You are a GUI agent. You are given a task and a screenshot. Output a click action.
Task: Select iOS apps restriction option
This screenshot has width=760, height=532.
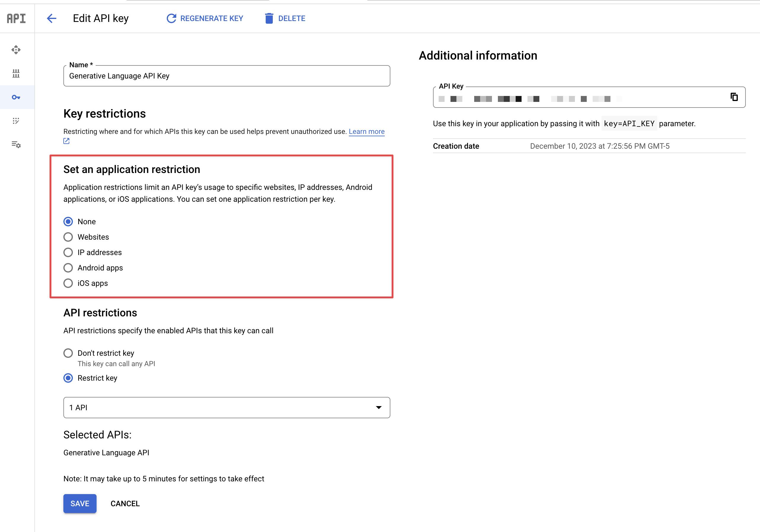[68, 283]
